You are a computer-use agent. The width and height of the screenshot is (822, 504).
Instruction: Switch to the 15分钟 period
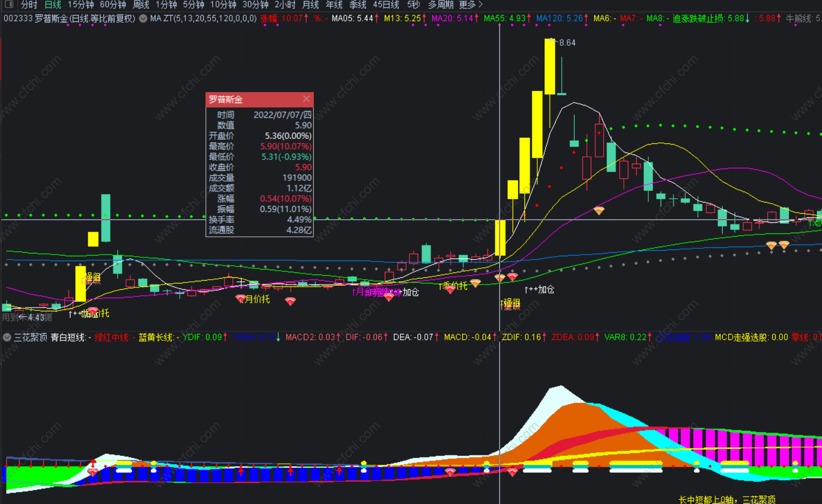pyautogui.click(x=81, y=4)
